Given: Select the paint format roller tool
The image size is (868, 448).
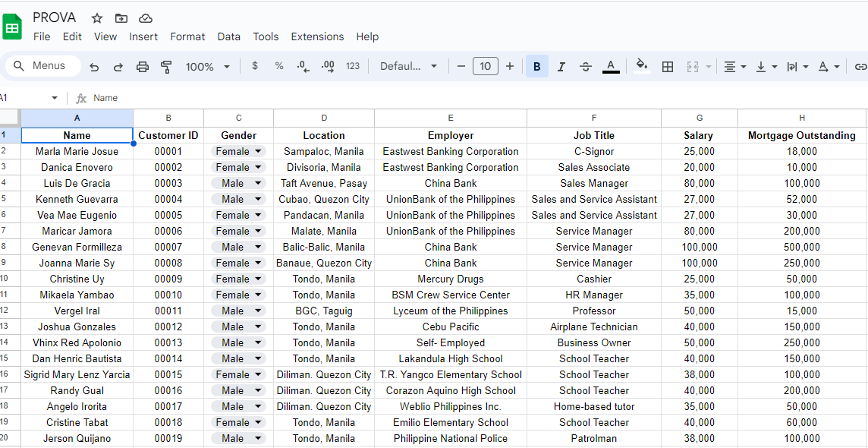Looking at the screenshot, I should point(166,67).
